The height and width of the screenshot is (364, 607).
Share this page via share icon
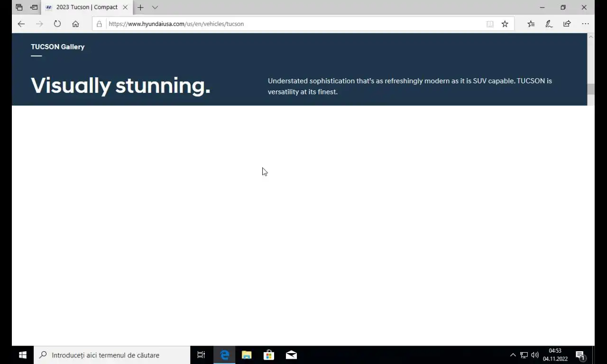tap(567, 24)
